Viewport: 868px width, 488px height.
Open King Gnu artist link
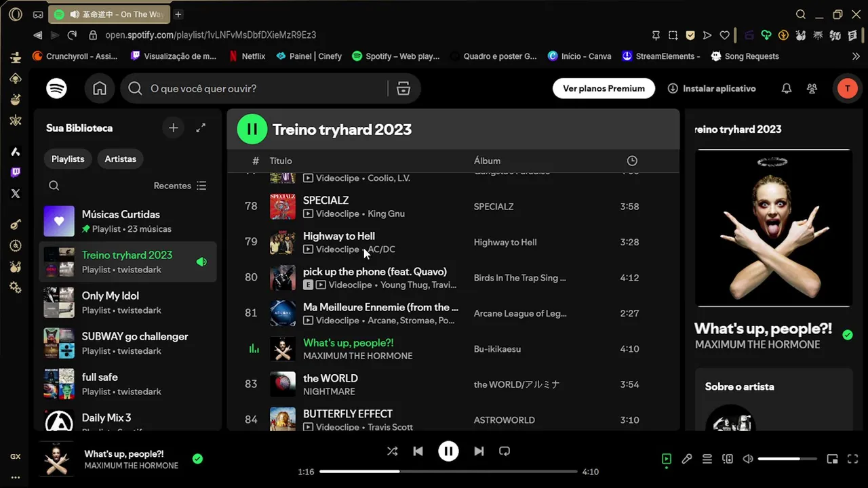(386, 213)
